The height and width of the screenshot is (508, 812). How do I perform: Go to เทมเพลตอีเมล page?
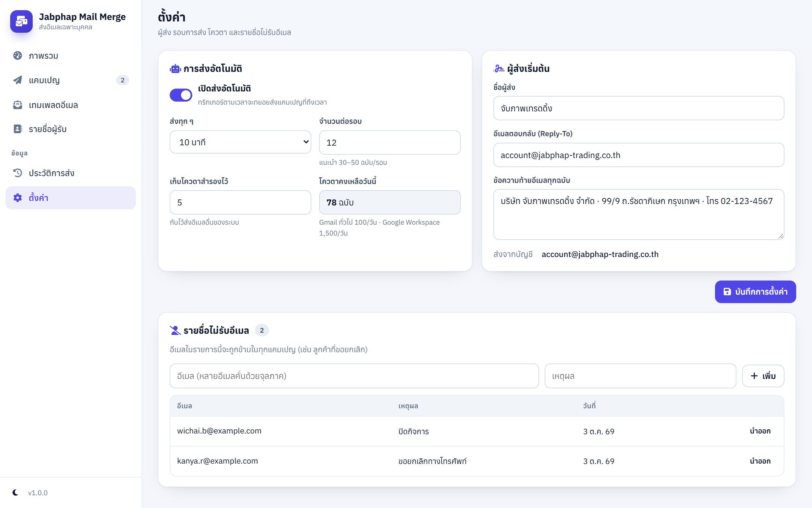point(71,105)
